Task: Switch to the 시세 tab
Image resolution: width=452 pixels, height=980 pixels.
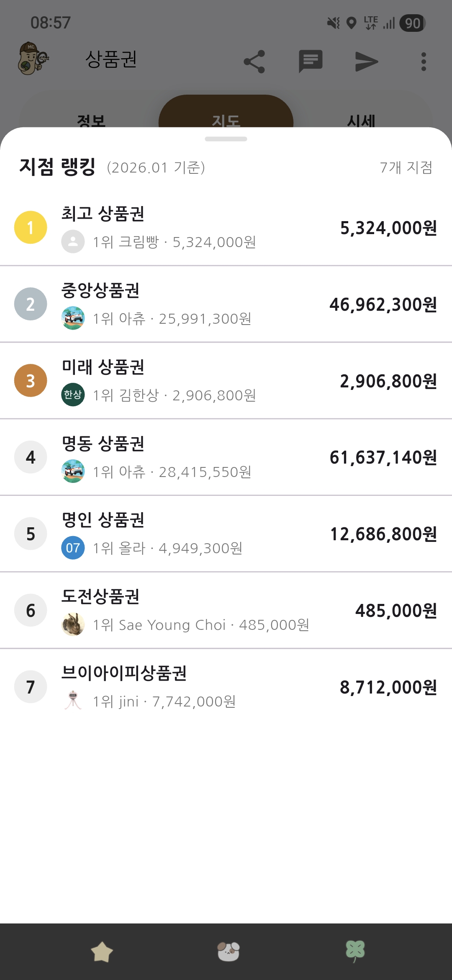Action: pos(361,119)
